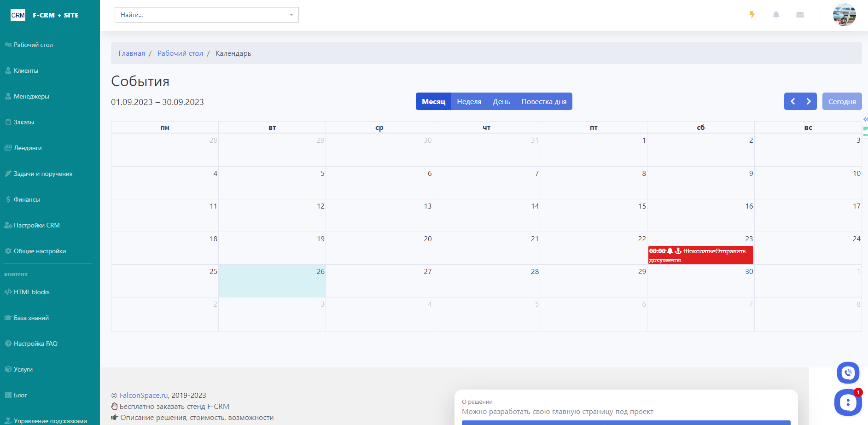Go to next month arrow
The width and height of the screenshot is (868, 425).
coord(809,101)
